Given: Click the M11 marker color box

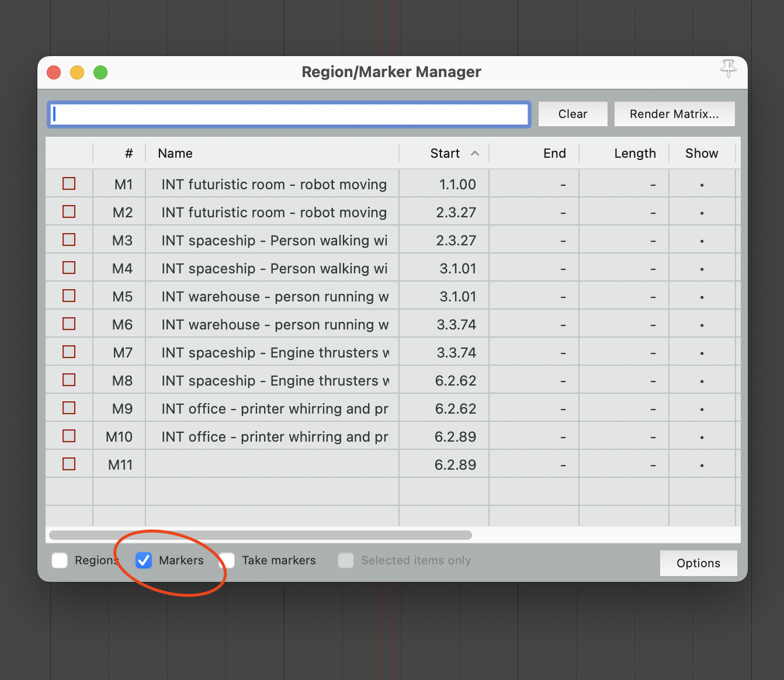Looking at the screenshot, I should tap(69, 464).
